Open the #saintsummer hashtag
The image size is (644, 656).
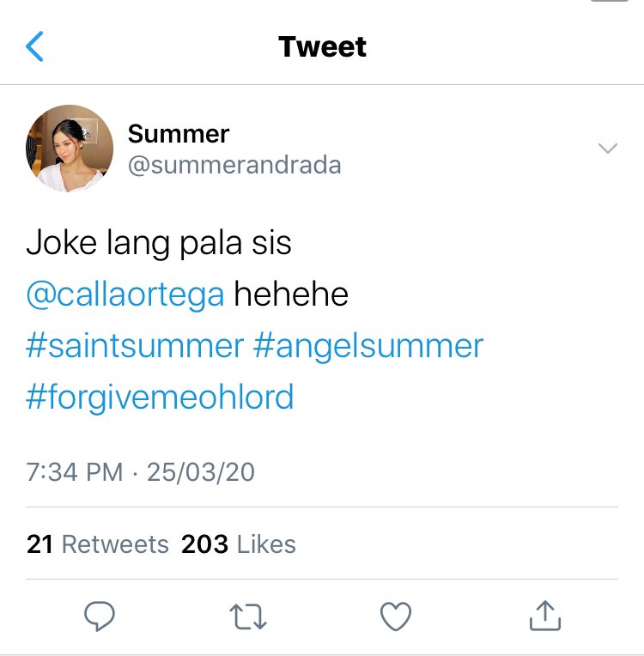click(135, 346)
